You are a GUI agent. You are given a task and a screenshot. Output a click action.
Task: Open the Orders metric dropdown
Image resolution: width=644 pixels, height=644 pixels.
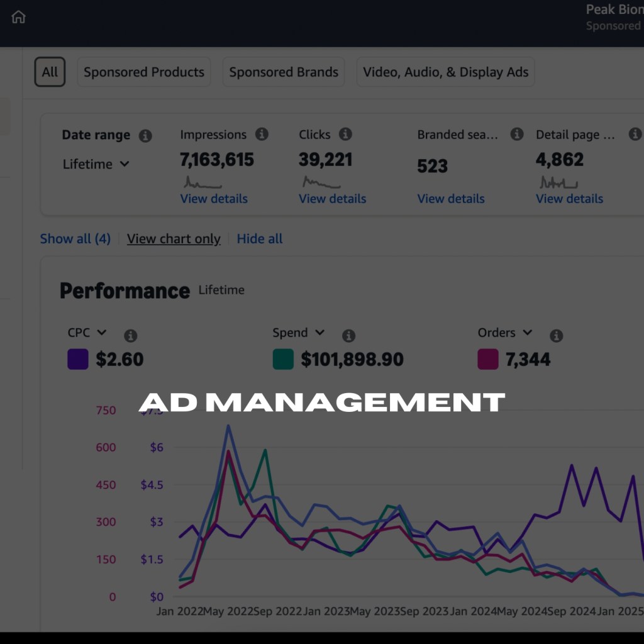(505, 333)
